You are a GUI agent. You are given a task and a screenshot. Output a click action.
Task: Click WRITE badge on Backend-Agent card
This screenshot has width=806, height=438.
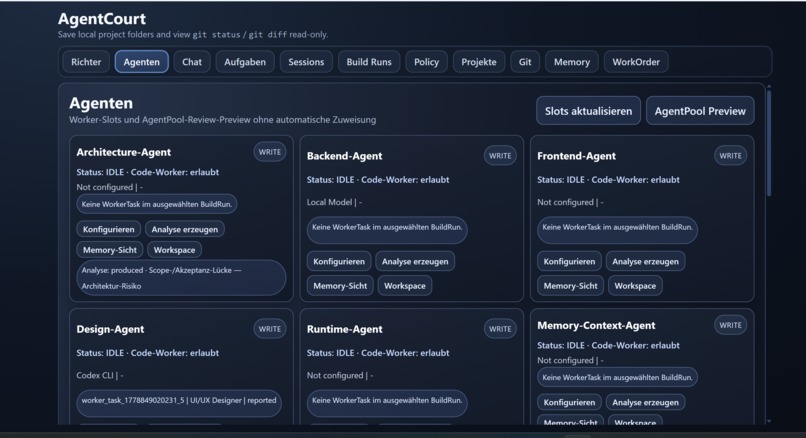coord(500,155)
